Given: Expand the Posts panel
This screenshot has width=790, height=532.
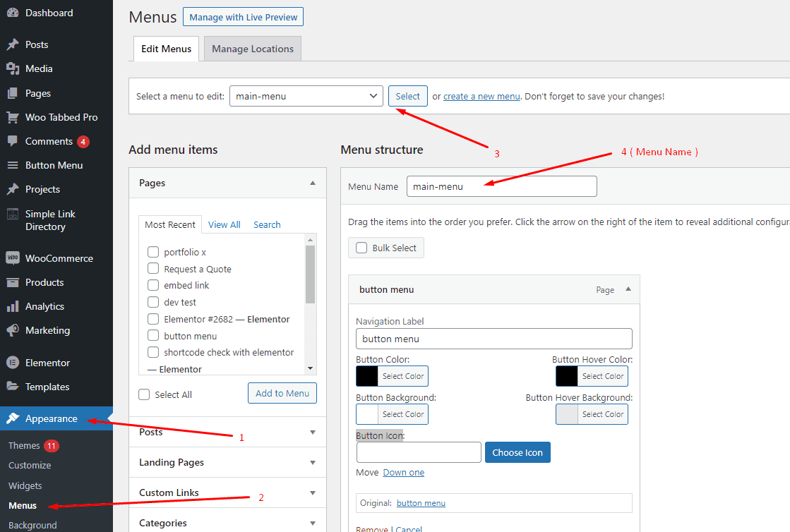Looking at the screenshot, I should coord(312,433).
